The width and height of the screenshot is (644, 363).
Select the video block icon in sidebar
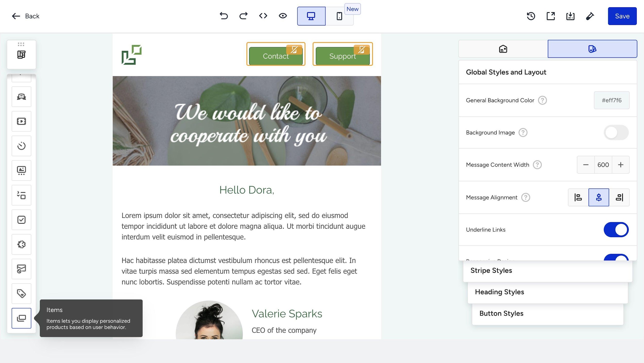pos(21,121)
